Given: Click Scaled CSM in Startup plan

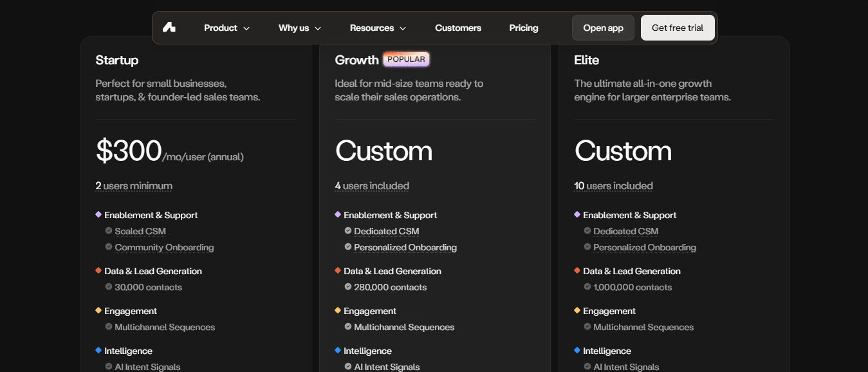Looking at the screenshot, I should pos(140,231).
